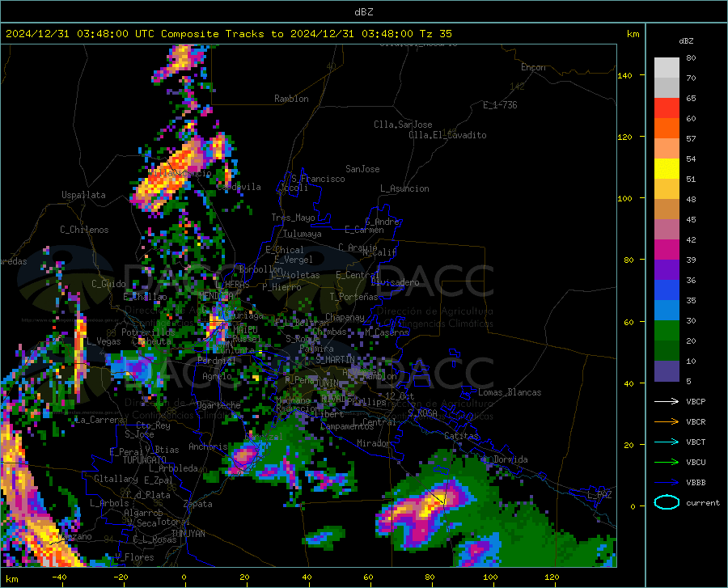This screenshot has height=588, width=728.
Task: Click the Chapanay map label
Action: (x=345, y=317)
